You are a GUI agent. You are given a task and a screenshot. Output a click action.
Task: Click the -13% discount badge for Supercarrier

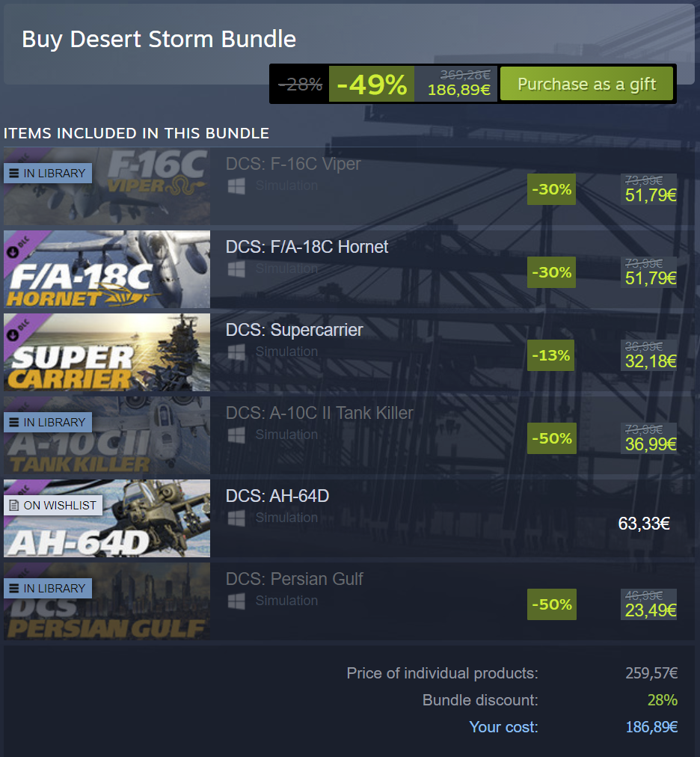point(551,356)
